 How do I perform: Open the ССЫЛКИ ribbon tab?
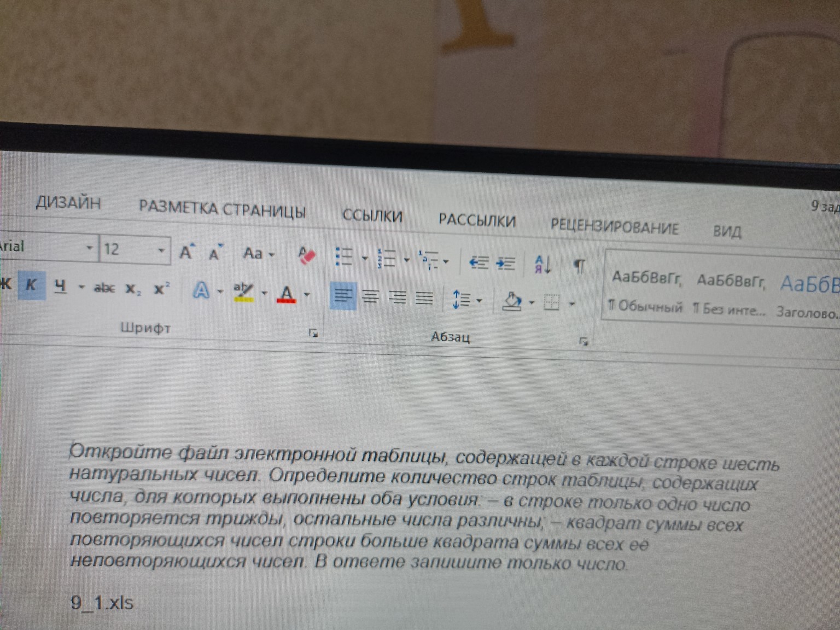(x=373, y=216)
